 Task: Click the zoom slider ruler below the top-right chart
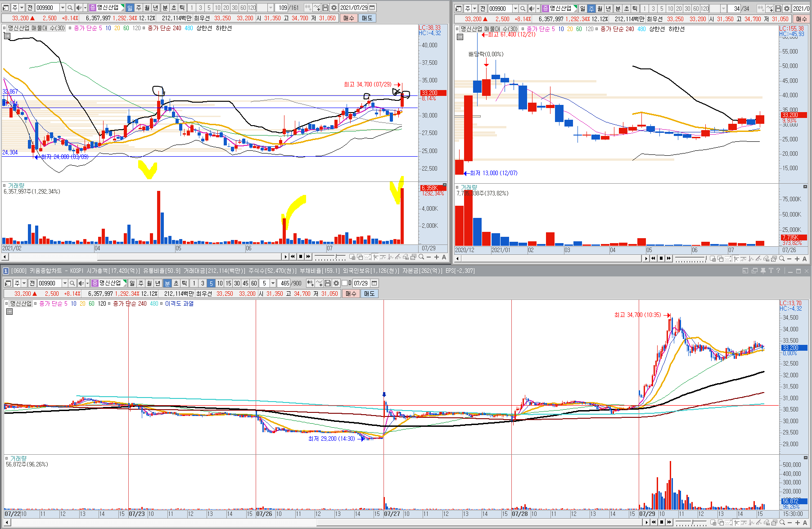coord(690,259)
